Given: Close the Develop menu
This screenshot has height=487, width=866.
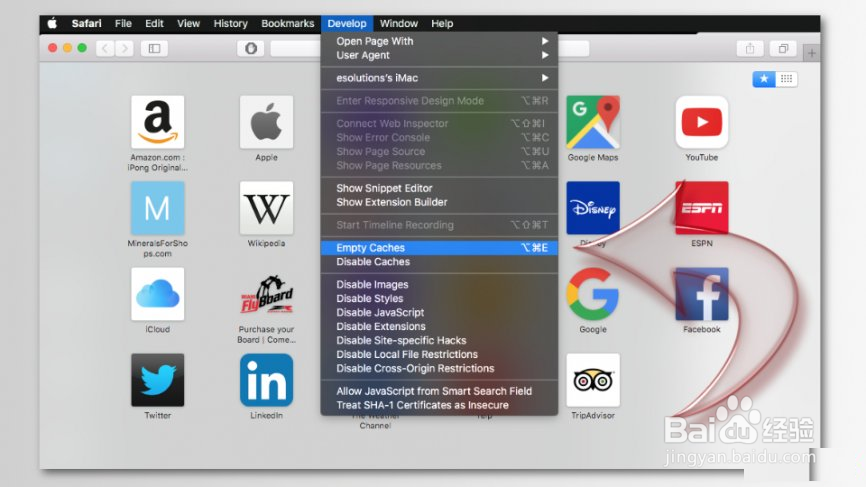Looking at the screenshot, I should [x=347, y=23].
